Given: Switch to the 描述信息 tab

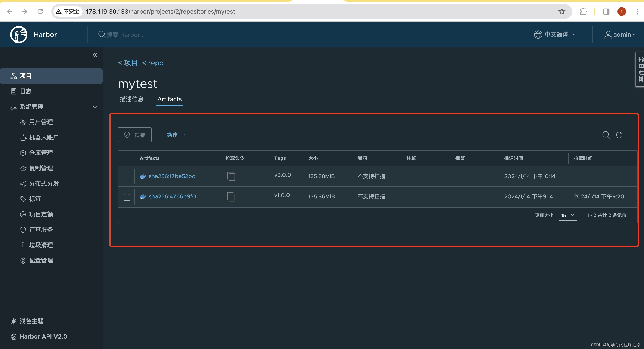Looking at the screenshot, I should click(x=132, y=99).
